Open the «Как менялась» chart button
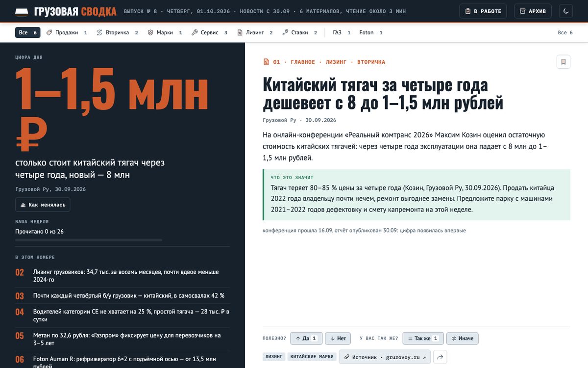The width and height of the screenshot is (588, 368). tap(43, 205)
